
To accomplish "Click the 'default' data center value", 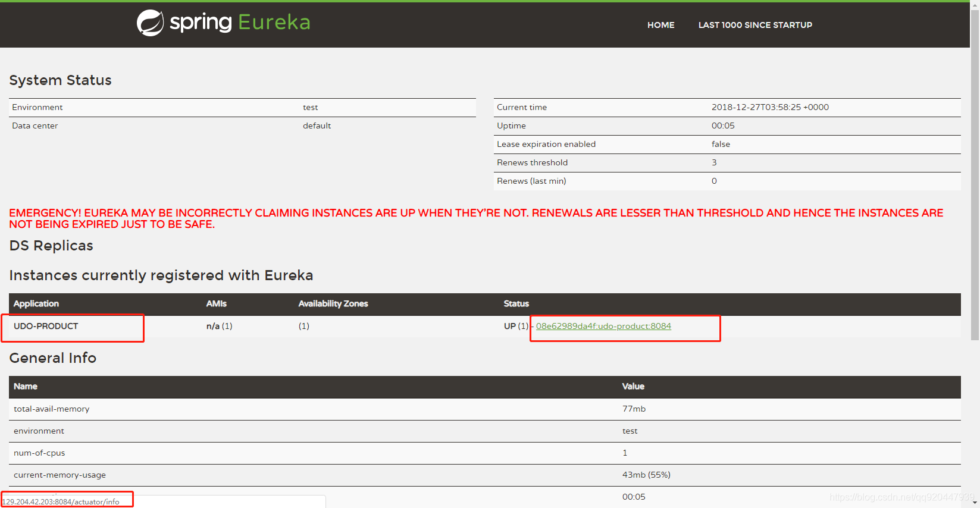I will click(x=317, y=126).
